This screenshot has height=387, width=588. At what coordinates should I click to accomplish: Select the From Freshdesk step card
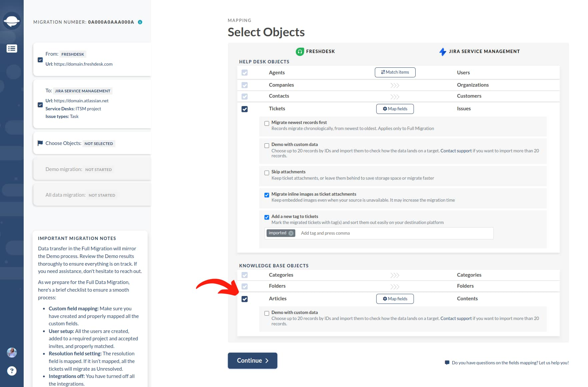coord(92,59)
